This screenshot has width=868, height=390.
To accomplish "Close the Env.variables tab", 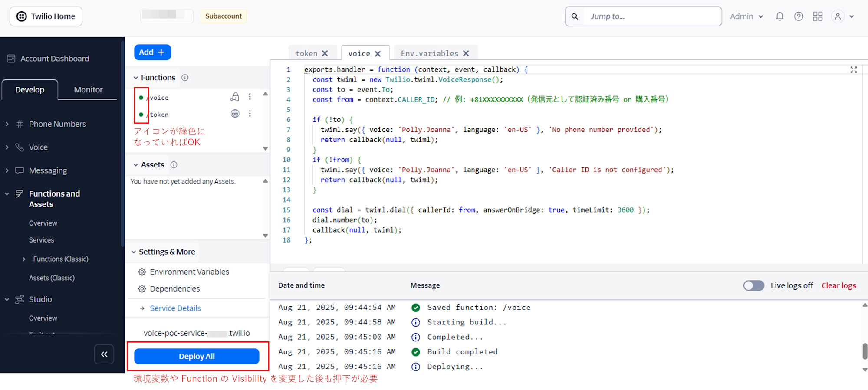I will coord(466,53).
